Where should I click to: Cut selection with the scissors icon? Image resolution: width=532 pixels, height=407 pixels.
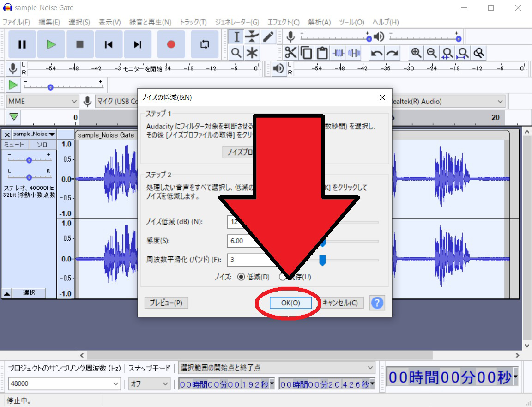pos(291,53)
